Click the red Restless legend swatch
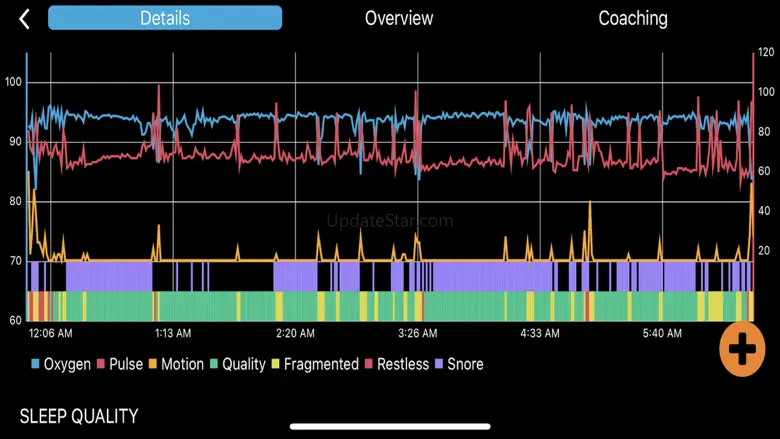The height and width of the screenshot is (439, 780). tap(369, 364)
